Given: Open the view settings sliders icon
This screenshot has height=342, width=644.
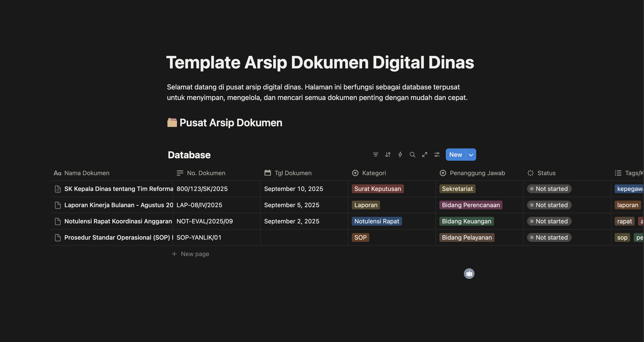Looking at the screenshot, I should point(437,155).
